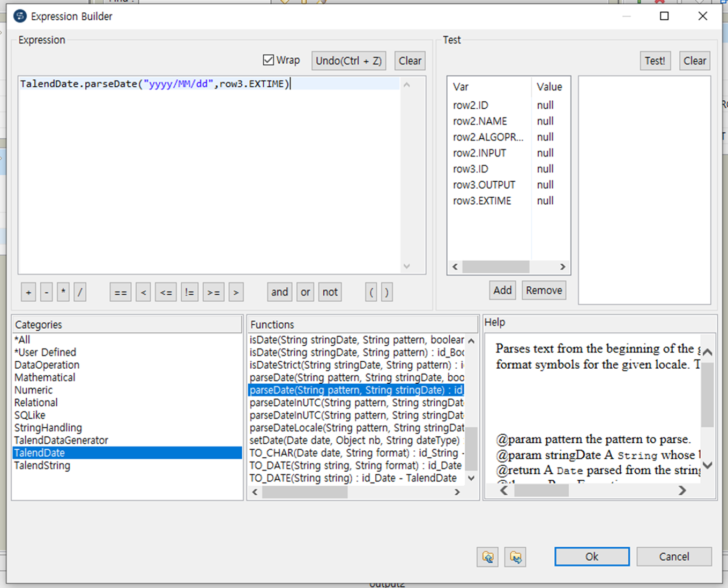728x588 pixels.
Task: Select the TalendDate category
Action: pos(127,453)
